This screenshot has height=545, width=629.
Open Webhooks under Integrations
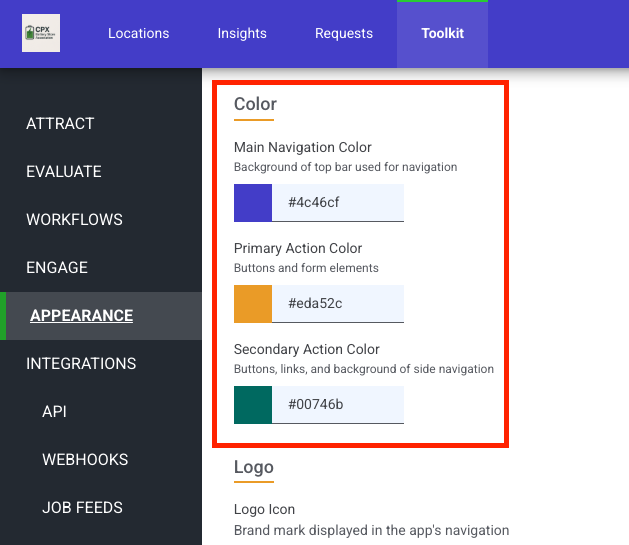pyautogui.click(x=85, y=460)
